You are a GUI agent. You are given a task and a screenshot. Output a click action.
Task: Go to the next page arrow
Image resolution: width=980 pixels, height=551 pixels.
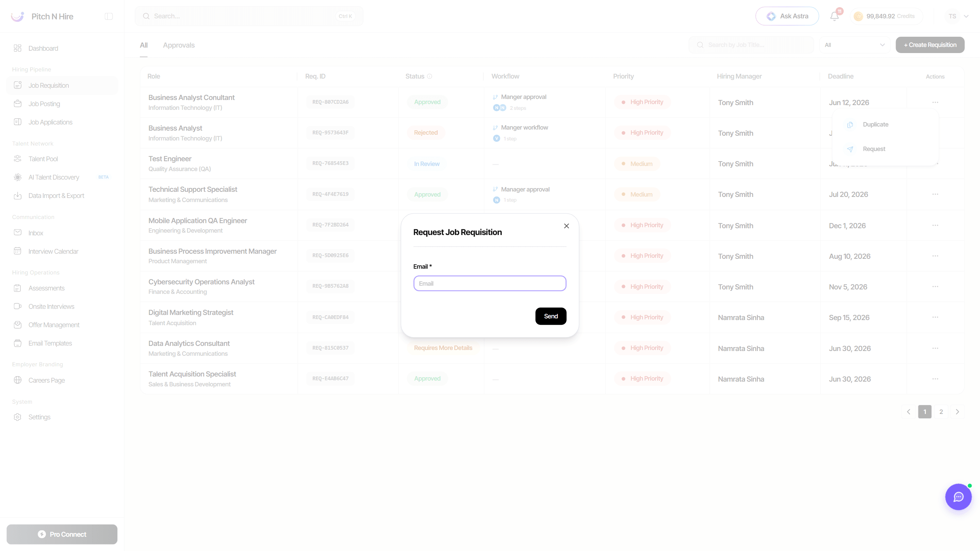point(958,412)
